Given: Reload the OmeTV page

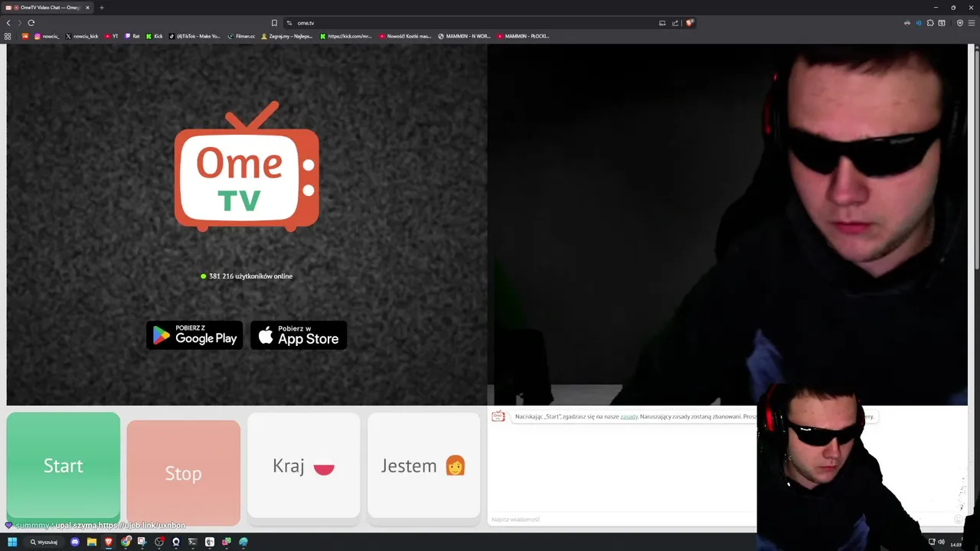Looking at the screenshot, I should 31,23.
